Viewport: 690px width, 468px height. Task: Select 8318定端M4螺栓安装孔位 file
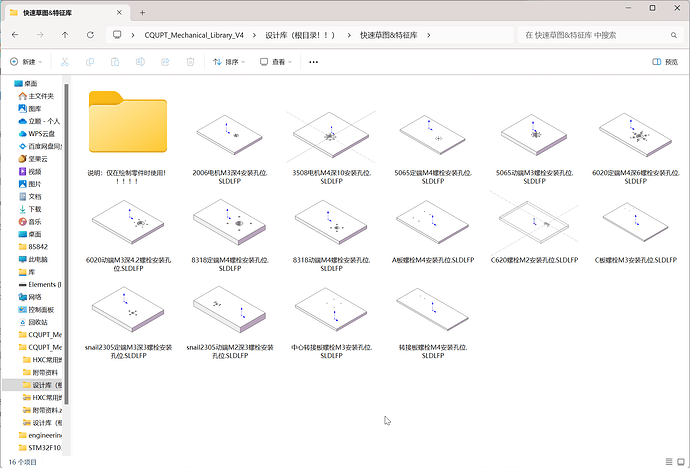[x=230, y=234]
